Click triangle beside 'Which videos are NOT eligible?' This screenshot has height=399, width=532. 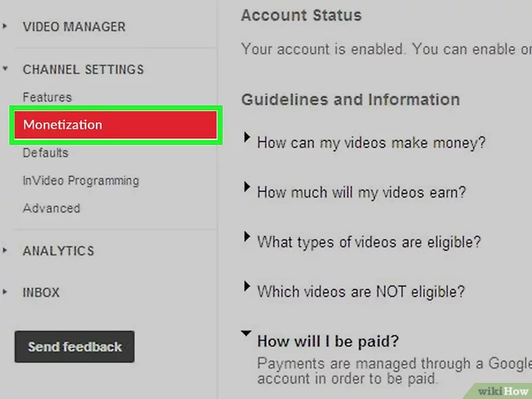coord(247,286)
